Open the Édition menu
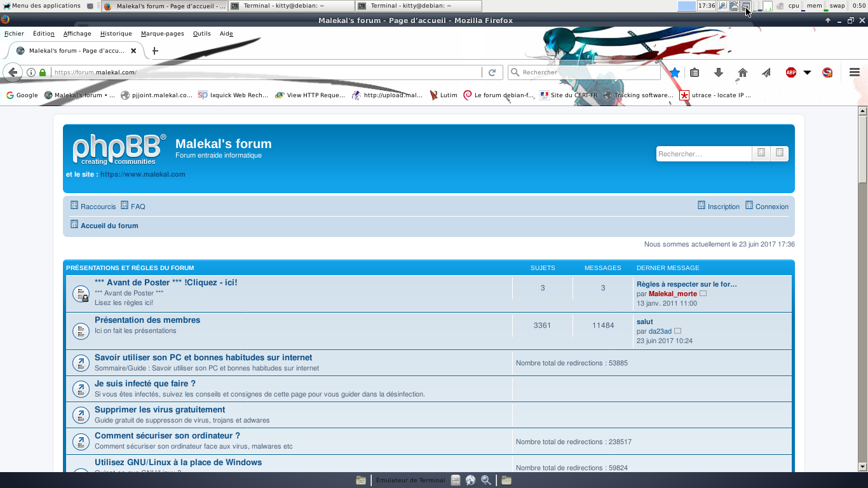The image size is (868, 488). (44, 34)
